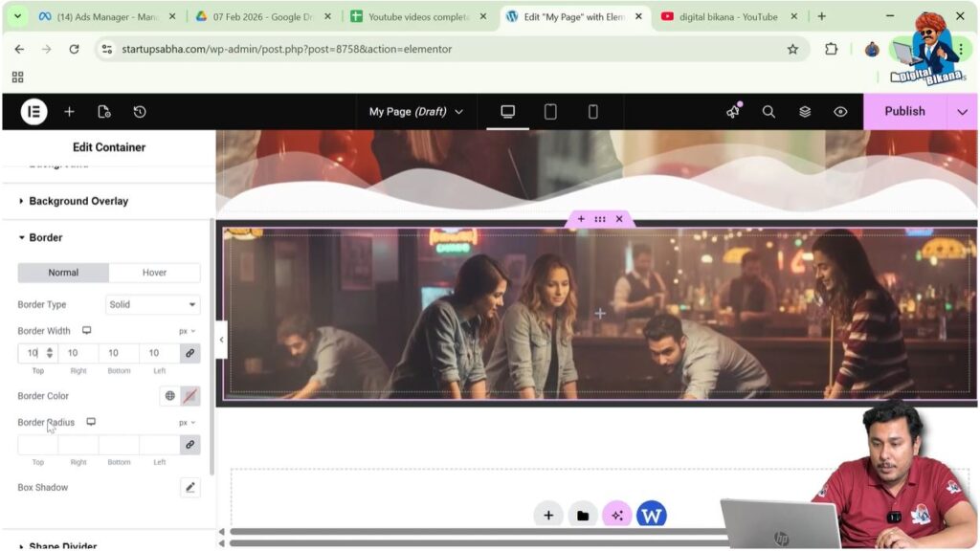Toggle linked values for Border Width
980x551 pixels.
pos(189,353)
